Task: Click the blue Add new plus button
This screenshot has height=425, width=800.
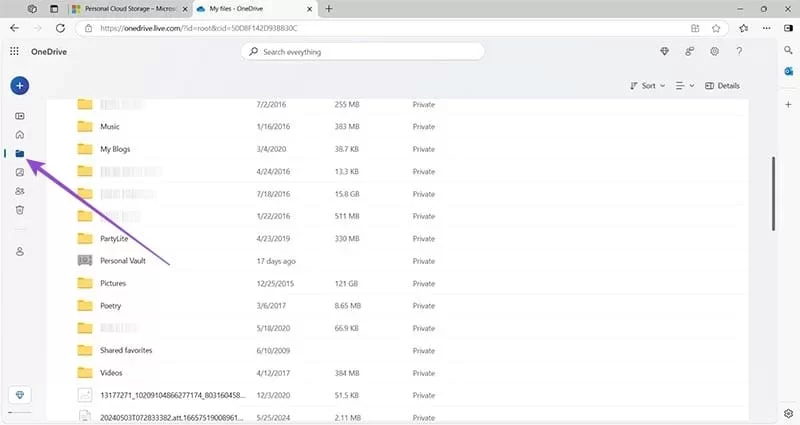Action: point(19,86)
